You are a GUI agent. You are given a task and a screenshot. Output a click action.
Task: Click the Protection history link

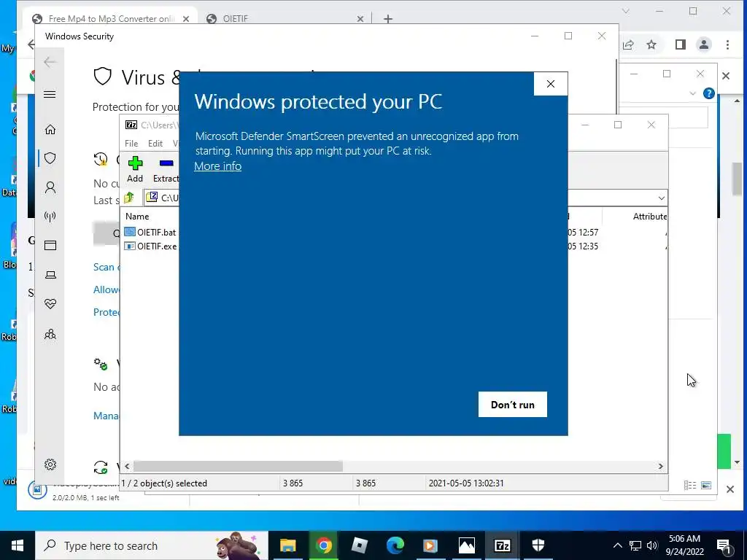106,312
